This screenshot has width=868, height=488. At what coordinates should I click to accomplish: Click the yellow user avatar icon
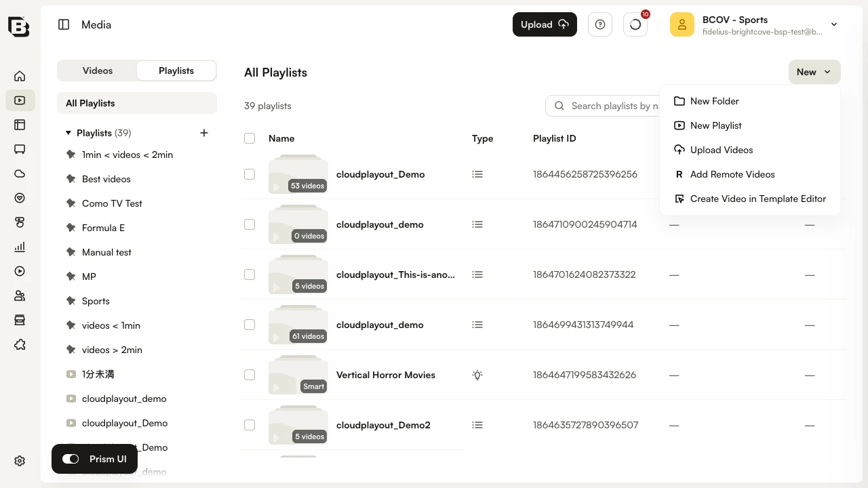[682, 24]
